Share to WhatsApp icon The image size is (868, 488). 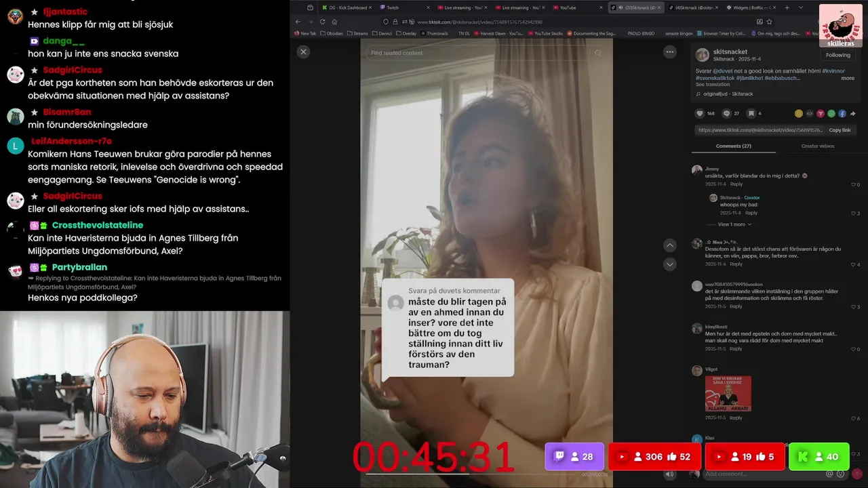[831, 113]
